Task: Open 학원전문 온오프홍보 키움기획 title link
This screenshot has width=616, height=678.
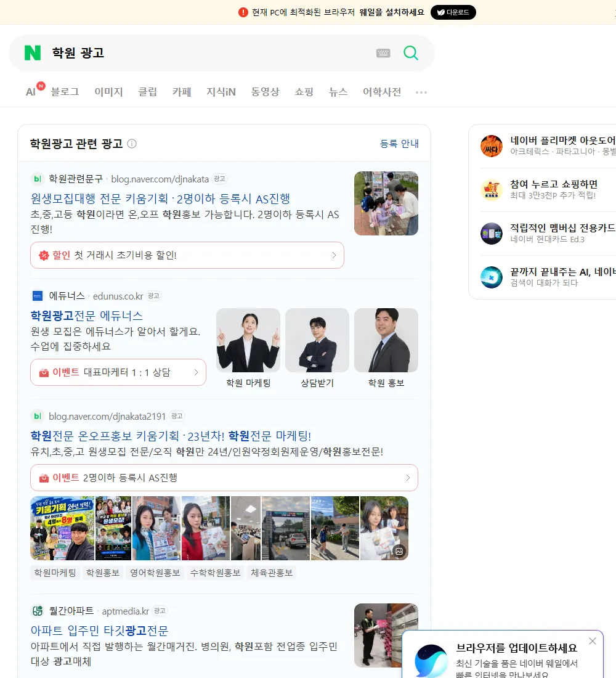Action: [x=171, y=436]
